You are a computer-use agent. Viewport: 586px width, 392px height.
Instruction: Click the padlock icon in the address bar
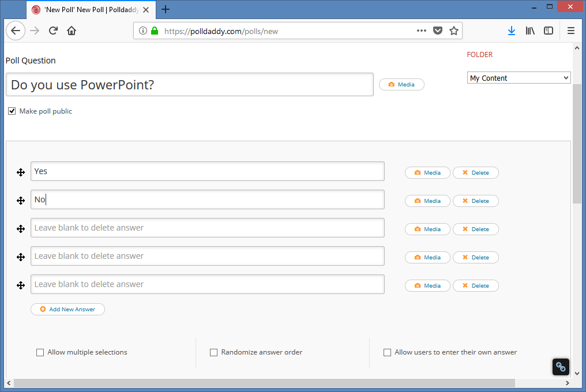coord(154,31)
